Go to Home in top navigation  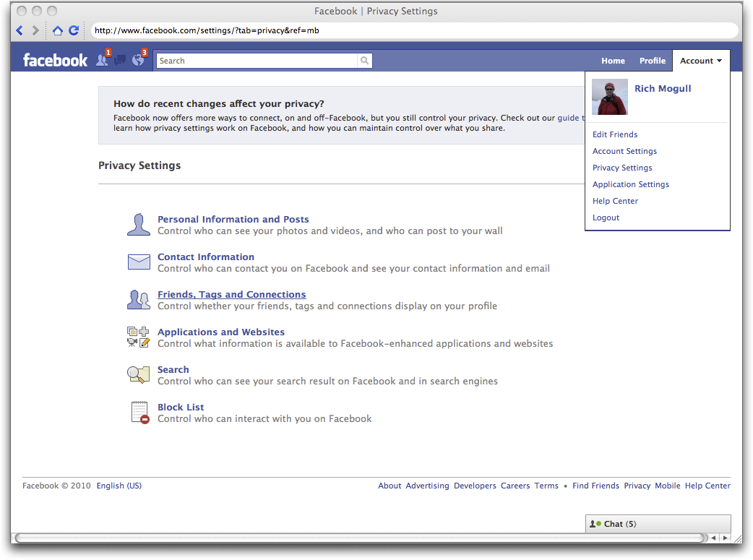(614, 61)
